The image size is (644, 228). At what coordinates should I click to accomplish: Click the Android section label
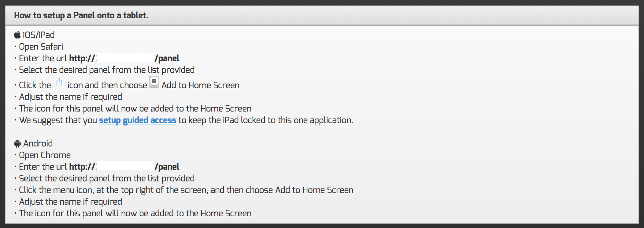pyautogui.click(x=38, y=143)
